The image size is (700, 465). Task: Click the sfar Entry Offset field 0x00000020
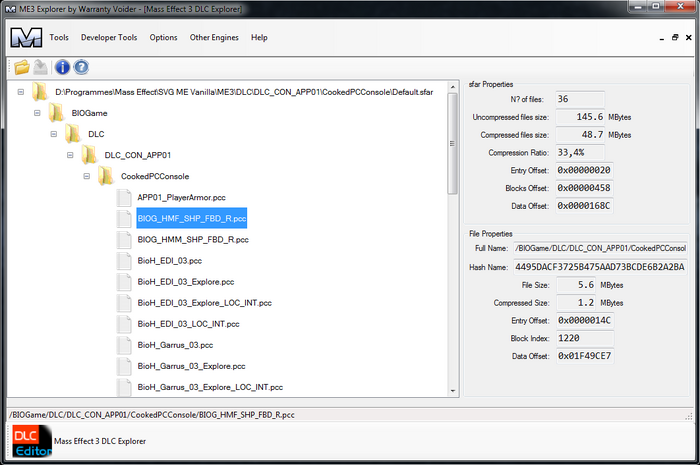(x=584, y=170)
